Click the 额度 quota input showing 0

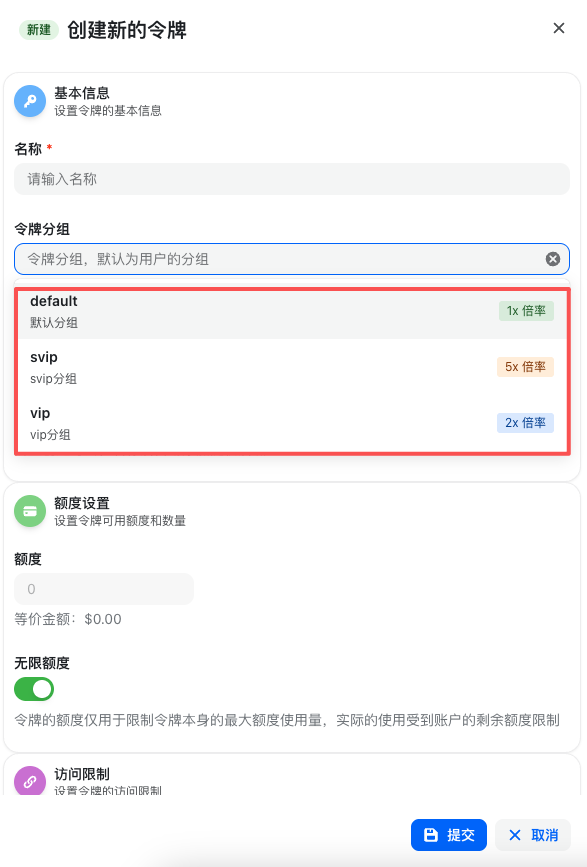point(104,588)
